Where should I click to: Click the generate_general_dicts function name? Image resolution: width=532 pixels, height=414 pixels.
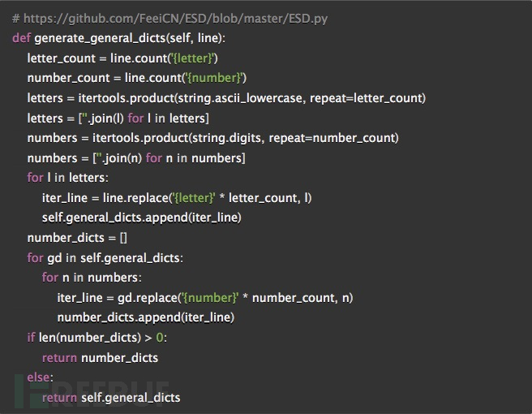point(100,38)
